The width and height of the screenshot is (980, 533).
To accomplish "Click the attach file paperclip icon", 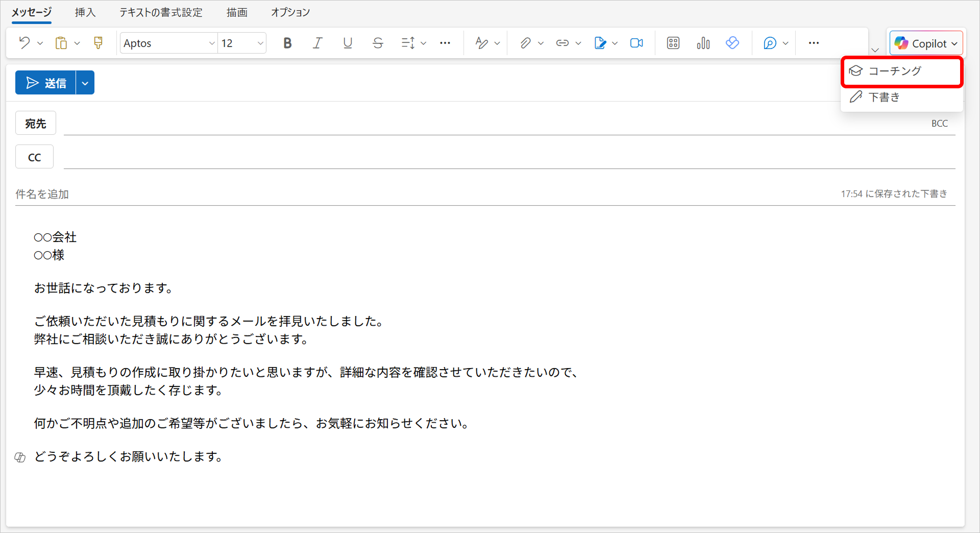I will pos(525,43).
